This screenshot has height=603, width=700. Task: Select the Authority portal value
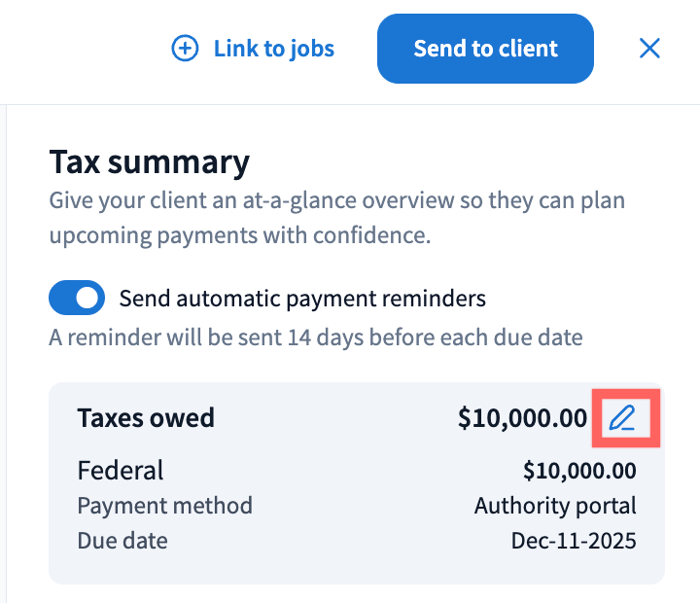555,506
